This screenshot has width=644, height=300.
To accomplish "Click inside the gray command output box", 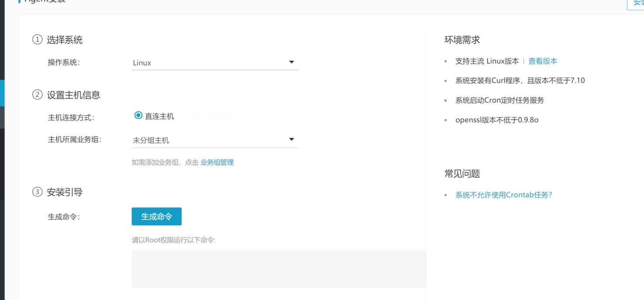I will [x=279, y=269].
